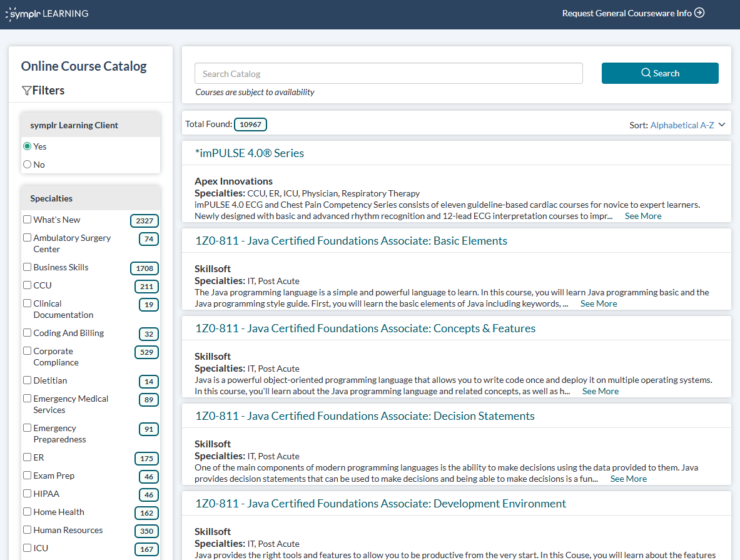Check the Dietitian filter
This screenshot has width=740, height=560.
[x=28, y=380]
